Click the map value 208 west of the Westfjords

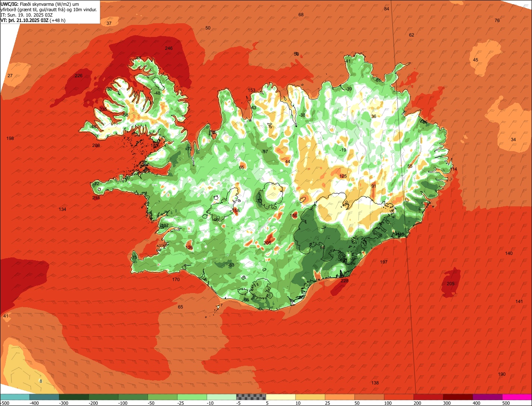coord(96,145)
